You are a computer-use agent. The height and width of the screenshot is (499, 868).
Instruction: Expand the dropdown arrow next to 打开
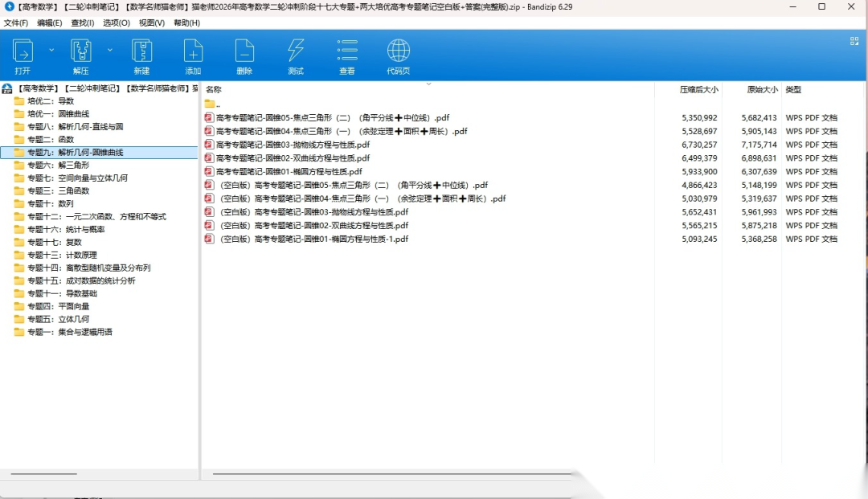pos(52,50)
